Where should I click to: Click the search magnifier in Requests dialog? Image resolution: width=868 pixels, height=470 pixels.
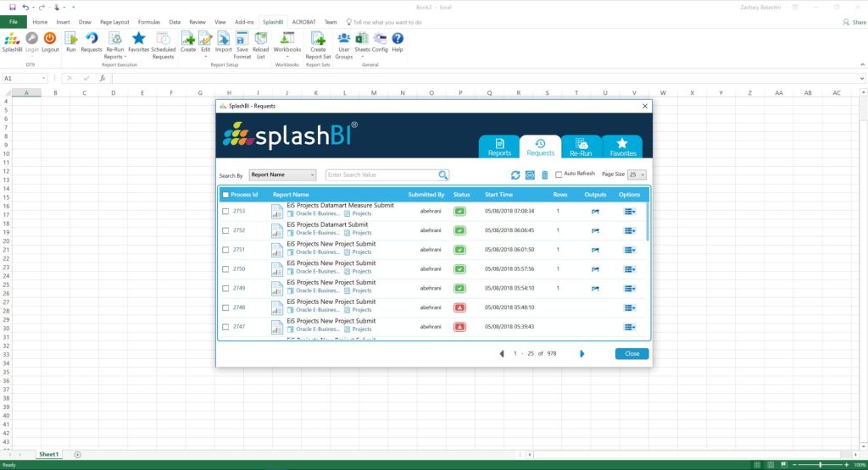tap(442, 174)
